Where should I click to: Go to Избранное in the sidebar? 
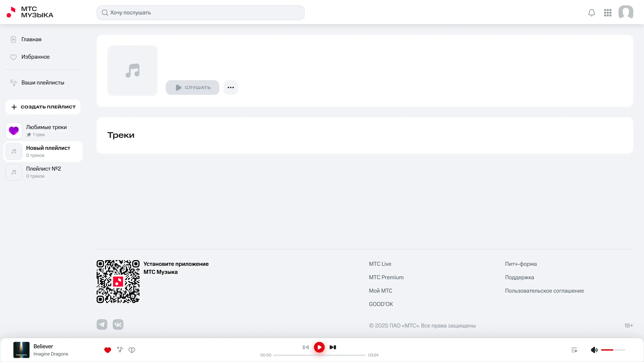point(35,57)
